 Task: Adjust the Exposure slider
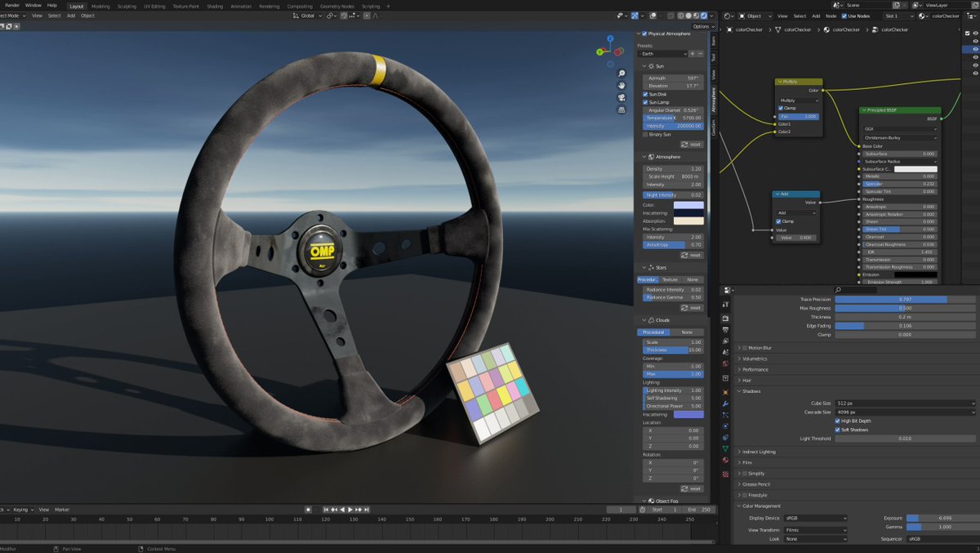(x=941, y=518)
